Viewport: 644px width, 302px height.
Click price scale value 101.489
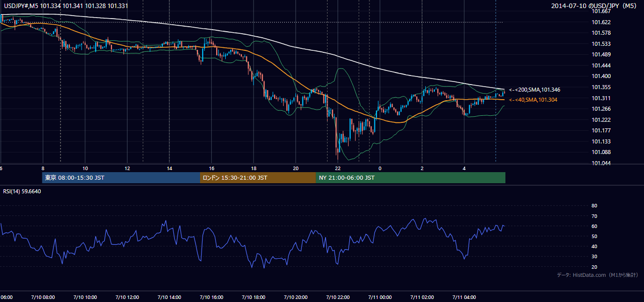[x=602, y=54]
